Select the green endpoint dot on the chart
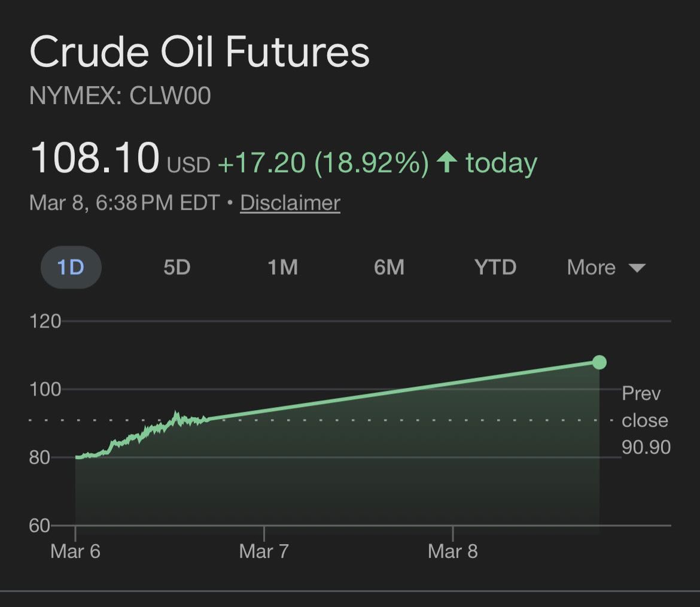Image resolution: width=700 pixels, height=607 pixels. click(599, 361)
